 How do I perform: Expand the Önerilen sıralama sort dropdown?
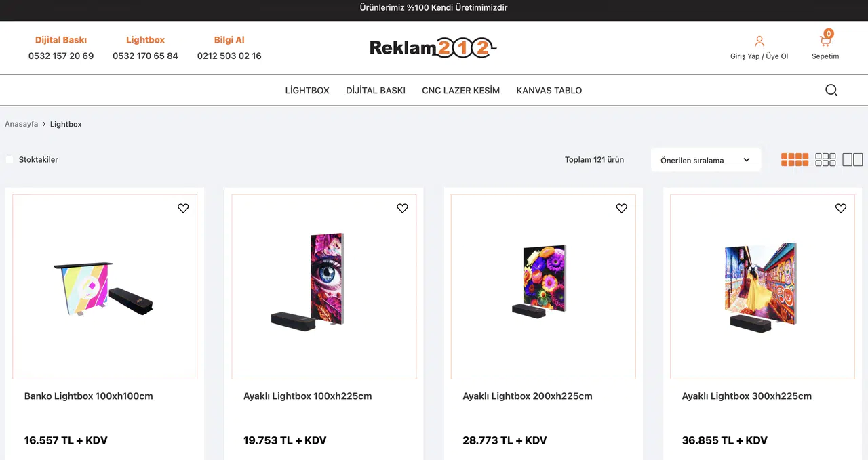pyautogui.click(x=706, y=160)
